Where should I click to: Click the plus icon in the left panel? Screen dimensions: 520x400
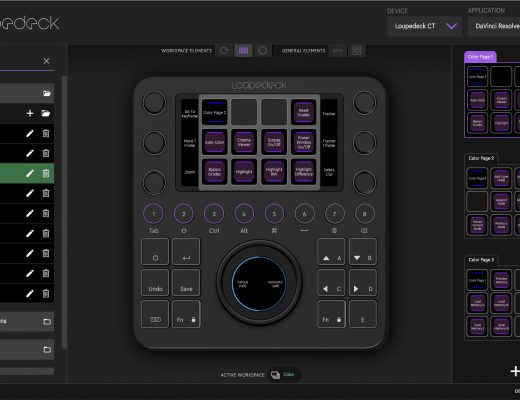click(30, 113)
